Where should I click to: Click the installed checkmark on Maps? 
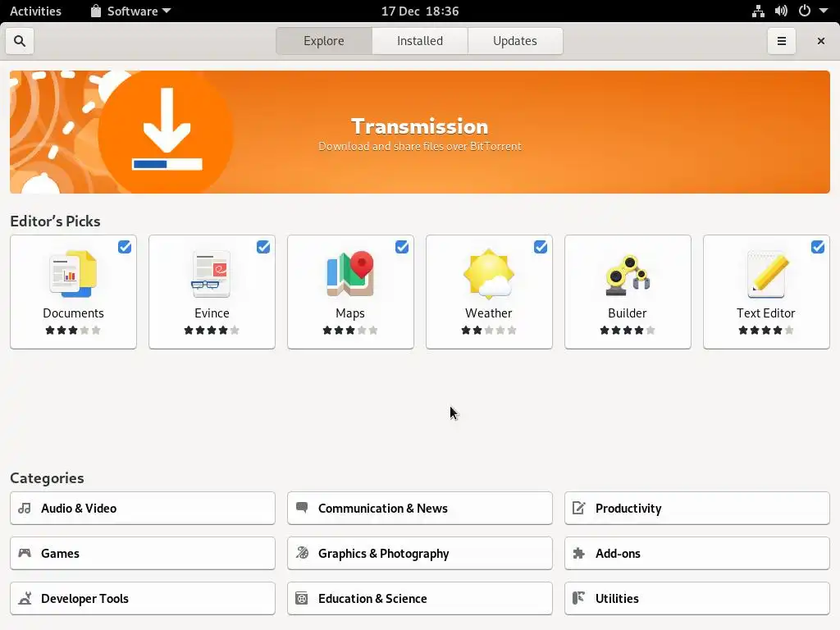(x=402, y=246)
